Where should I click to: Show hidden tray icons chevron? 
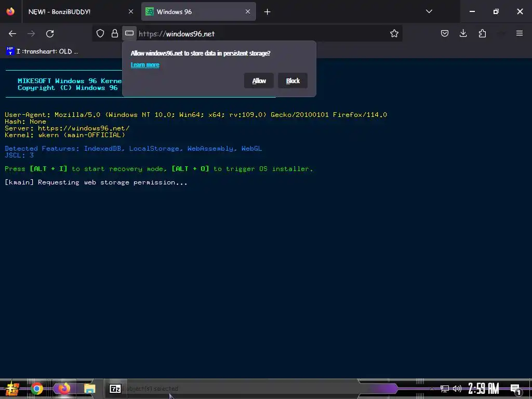(x=432, y=389)
